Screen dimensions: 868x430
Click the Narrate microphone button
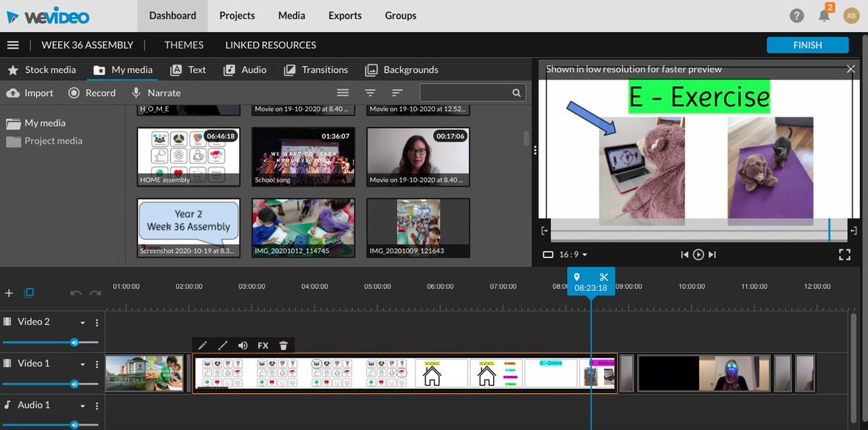156,93
